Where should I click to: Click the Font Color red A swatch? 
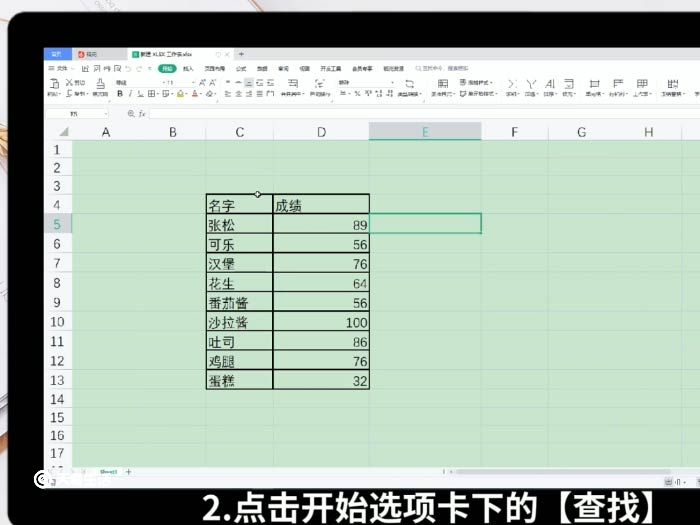pyautogui.click(x=195, y=94)
